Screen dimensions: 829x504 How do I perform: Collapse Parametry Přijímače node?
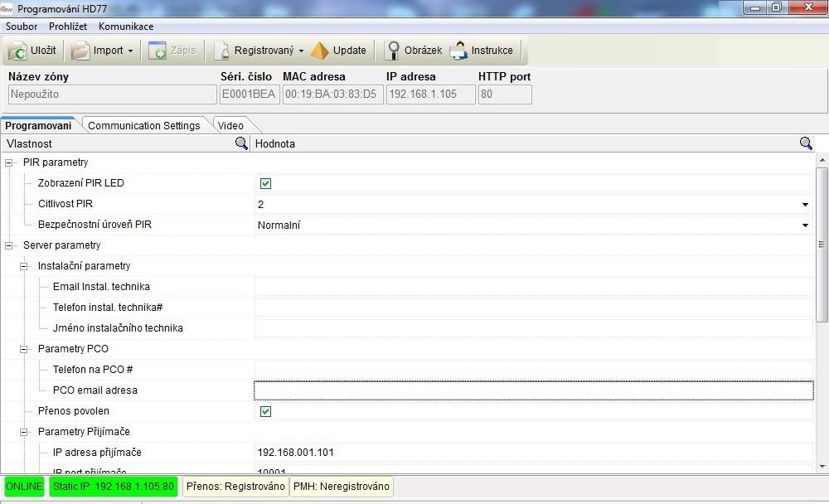[23, 432]
